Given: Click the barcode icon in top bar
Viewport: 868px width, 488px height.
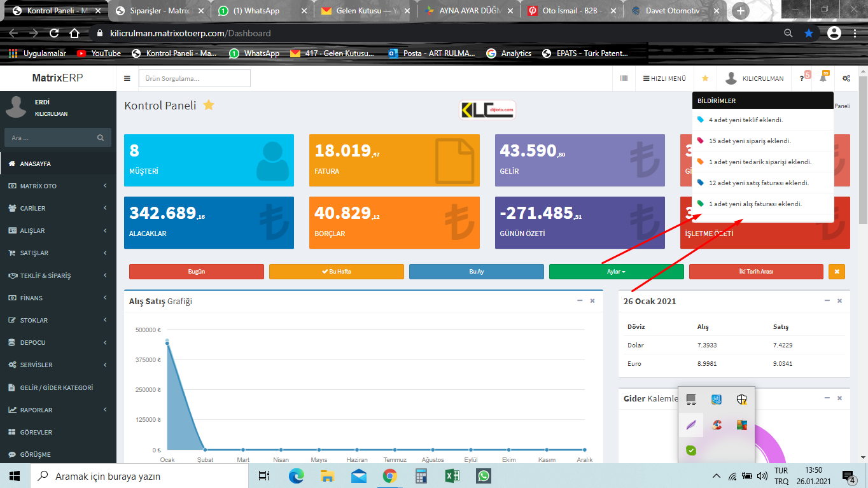Looking at the screenshot, I should point(623,78).
